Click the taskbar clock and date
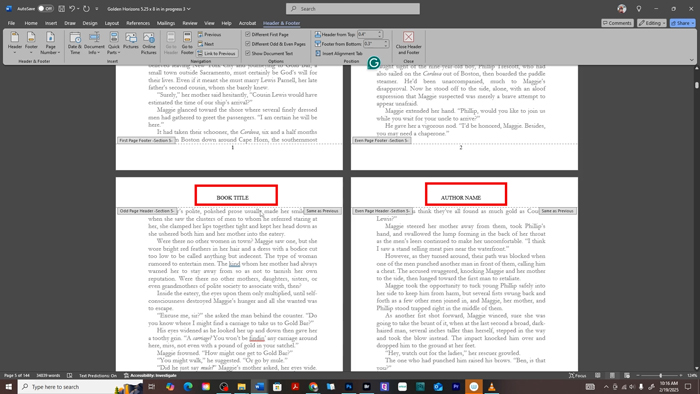This screenshot has height=394, width=700. (x=668, y=386)
